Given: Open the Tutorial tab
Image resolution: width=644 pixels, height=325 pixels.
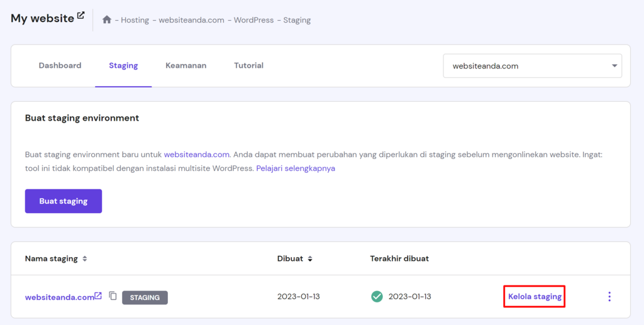Looking at the screenshot, I should click(248, 65).
